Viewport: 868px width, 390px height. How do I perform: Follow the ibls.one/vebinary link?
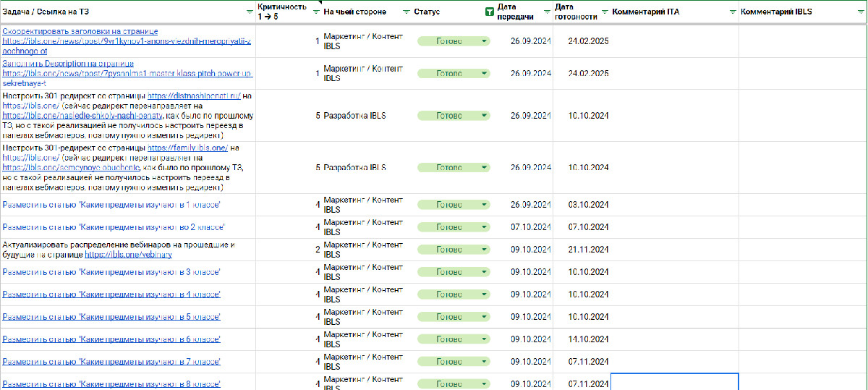click(128, 255)
